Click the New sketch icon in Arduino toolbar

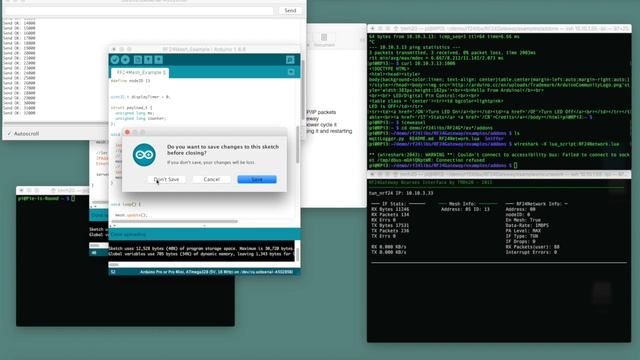pyautogui.click(x=138, y=60)
